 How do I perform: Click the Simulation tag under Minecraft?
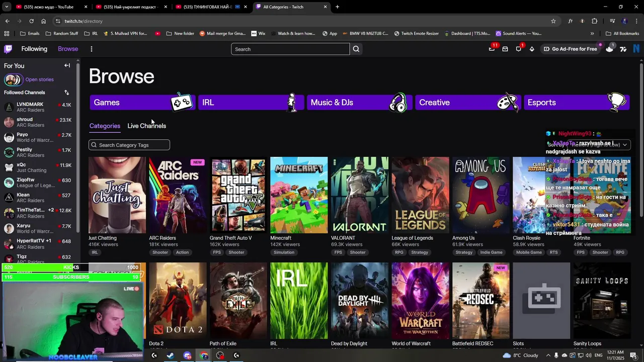pos(284,252)
